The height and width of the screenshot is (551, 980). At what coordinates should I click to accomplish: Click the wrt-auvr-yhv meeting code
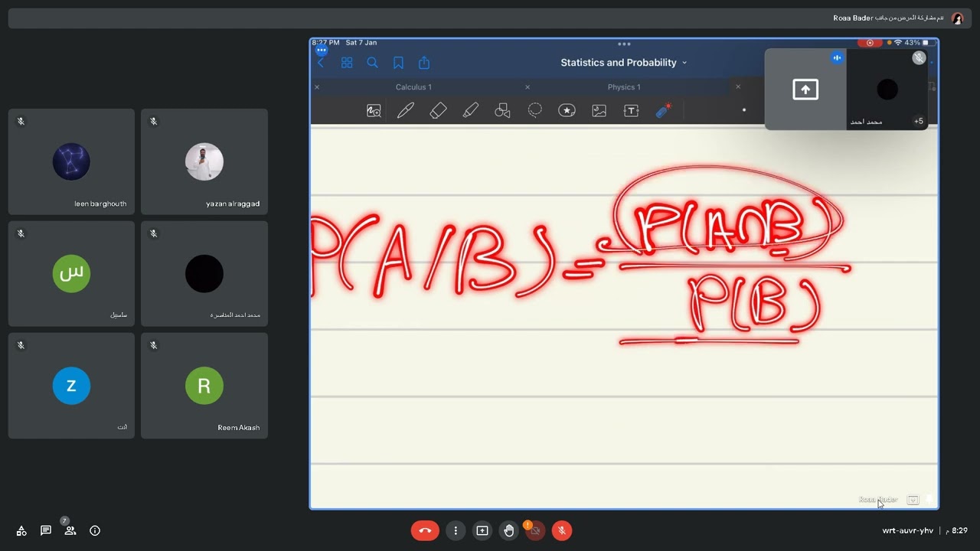(908, 530)
